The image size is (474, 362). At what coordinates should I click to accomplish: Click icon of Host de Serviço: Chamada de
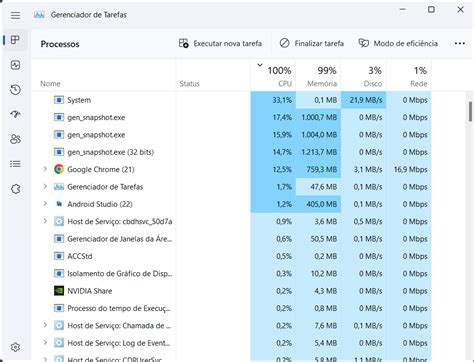[59, 325]
